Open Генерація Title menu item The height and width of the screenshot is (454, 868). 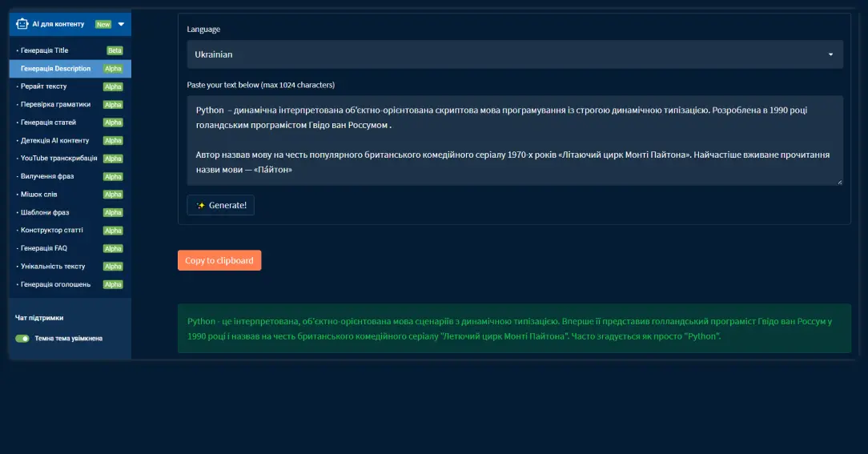coord(70,50)
